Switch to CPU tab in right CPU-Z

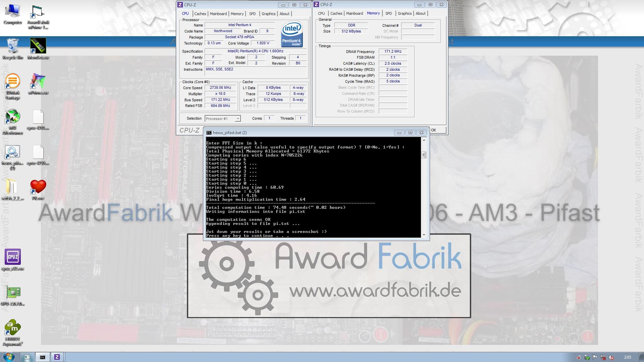(x=321, y=13)
